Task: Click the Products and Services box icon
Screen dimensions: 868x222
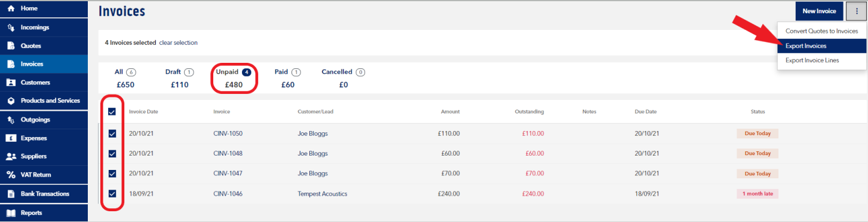Action: tap(11, 101)
